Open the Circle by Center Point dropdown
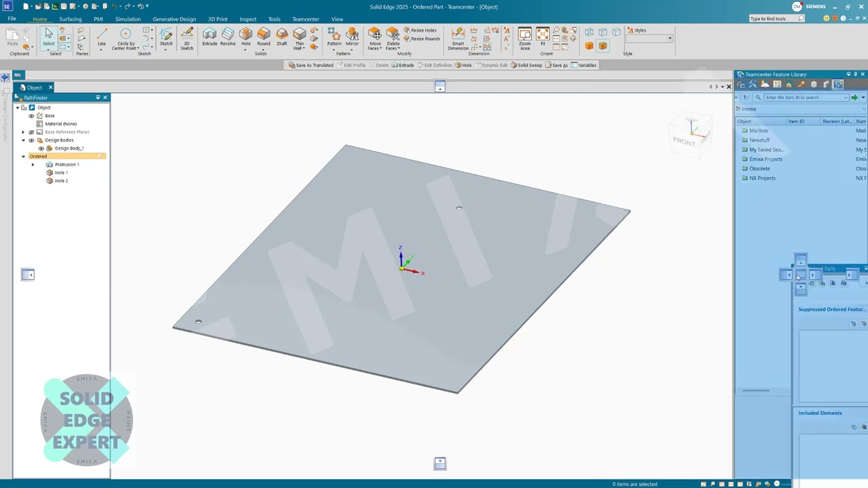The height and width of the screenshot is (488, 868). [x=138, y=49]
